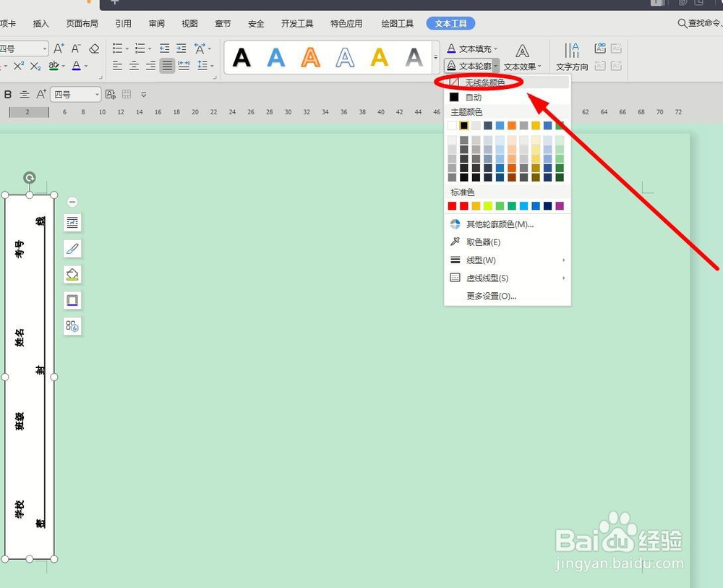Switch to the References tab
Screen dimensions: 723x588
click(x=123, y=24)
